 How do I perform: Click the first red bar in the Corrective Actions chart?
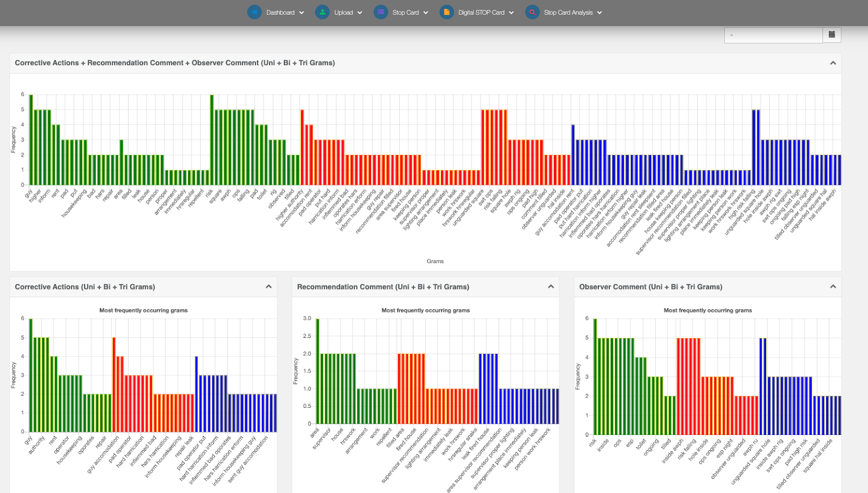114,385
